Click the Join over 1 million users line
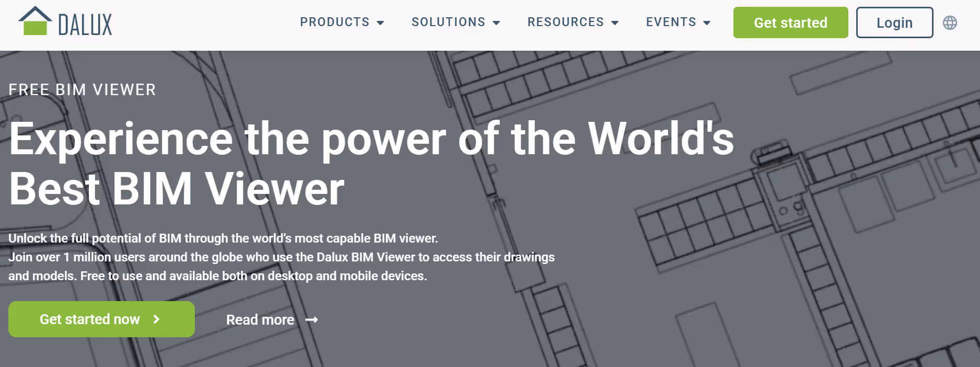 click(282, 257)
